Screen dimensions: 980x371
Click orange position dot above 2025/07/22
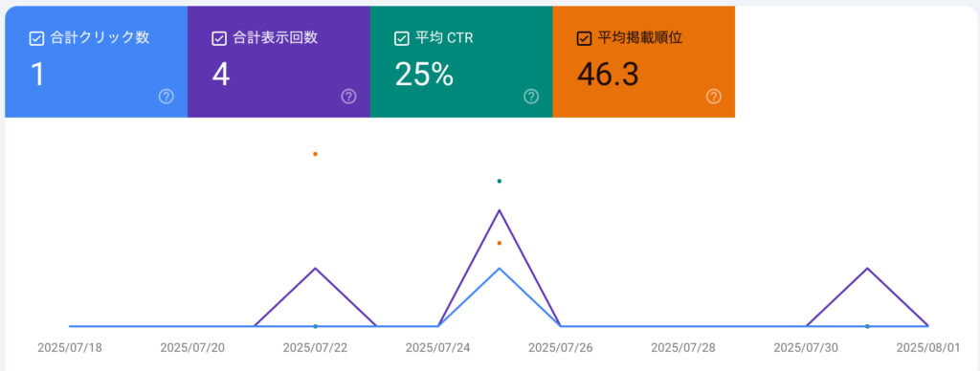tap(315, 154)
